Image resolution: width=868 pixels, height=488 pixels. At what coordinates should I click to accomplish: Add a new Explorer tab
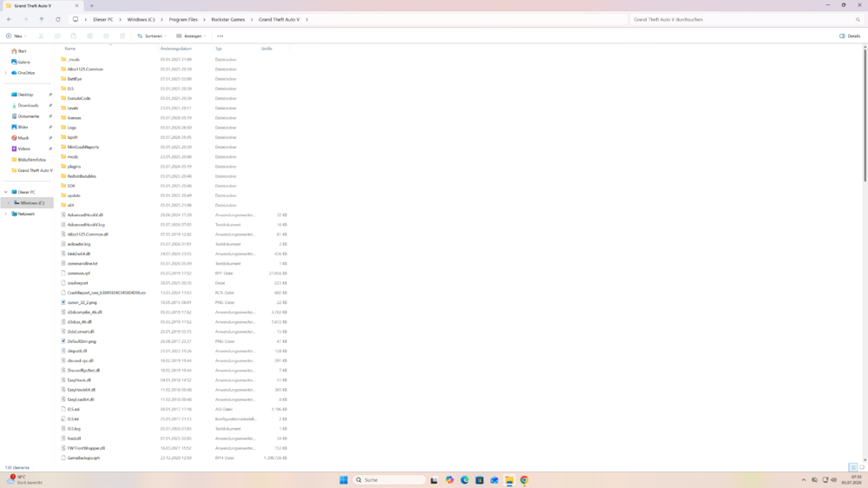pyautogui.click(x=92, y=5)
